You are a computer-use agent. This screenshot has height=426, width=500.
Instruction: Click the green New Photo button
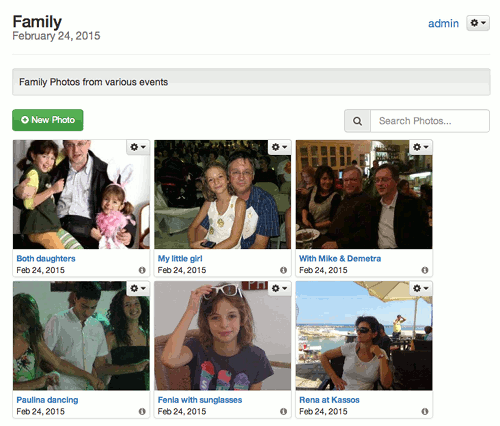tap(48, 120)
